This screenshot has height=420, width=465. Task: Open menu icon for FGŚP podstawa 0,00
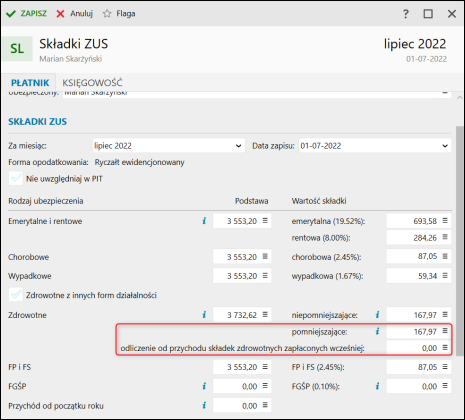point(265,386)
